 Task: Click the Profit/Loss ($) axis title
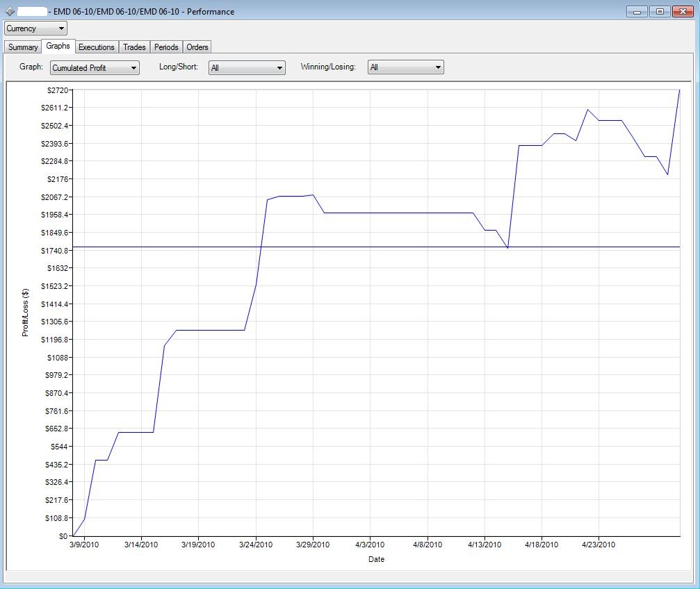coord(26,313)
